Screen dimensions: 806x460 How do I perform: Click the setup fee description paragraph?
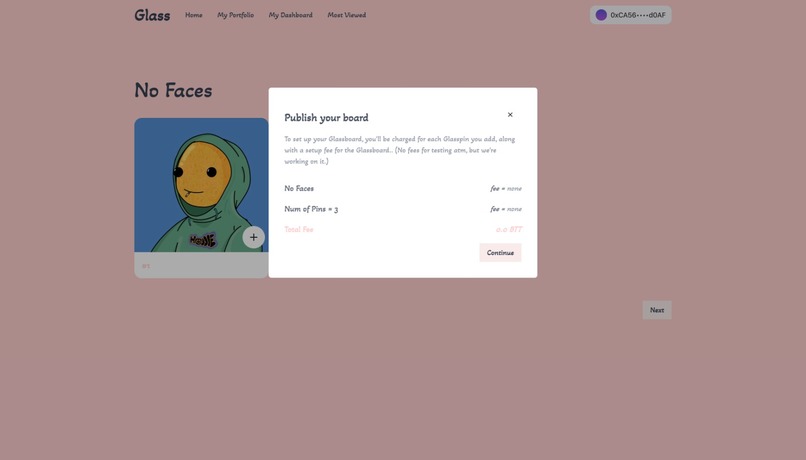399,150
